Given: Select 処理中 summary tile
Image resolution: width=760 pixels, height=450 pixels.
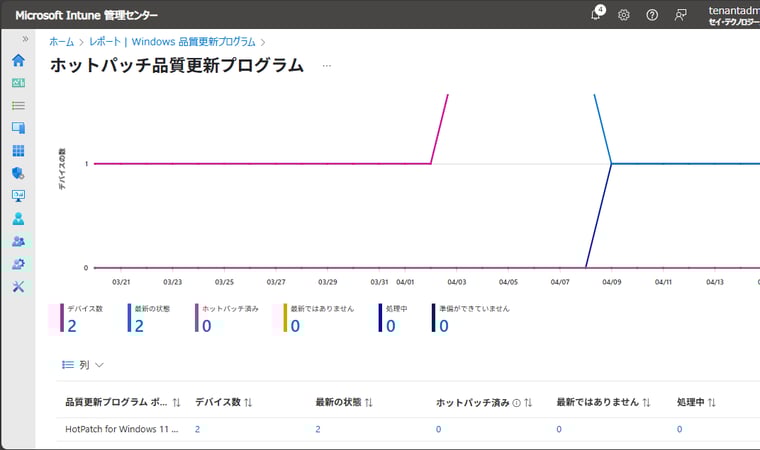Looking at the screenshot, I should (x=393, y=319).
